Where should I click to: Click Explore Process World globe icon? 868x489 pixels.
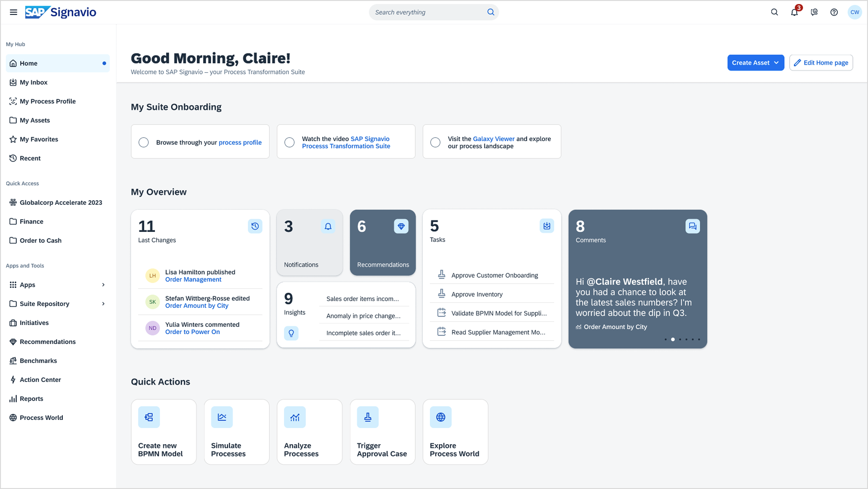click(441, 417)
